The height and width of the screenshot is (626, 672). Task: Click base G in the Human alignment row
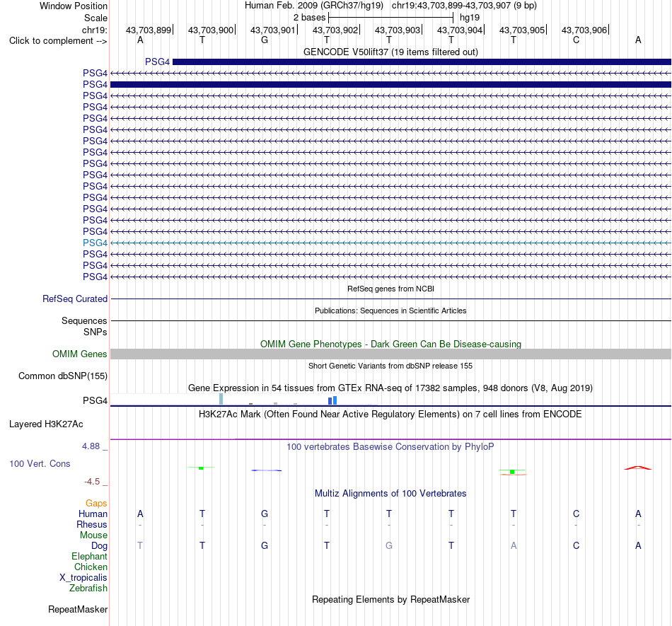265,514
